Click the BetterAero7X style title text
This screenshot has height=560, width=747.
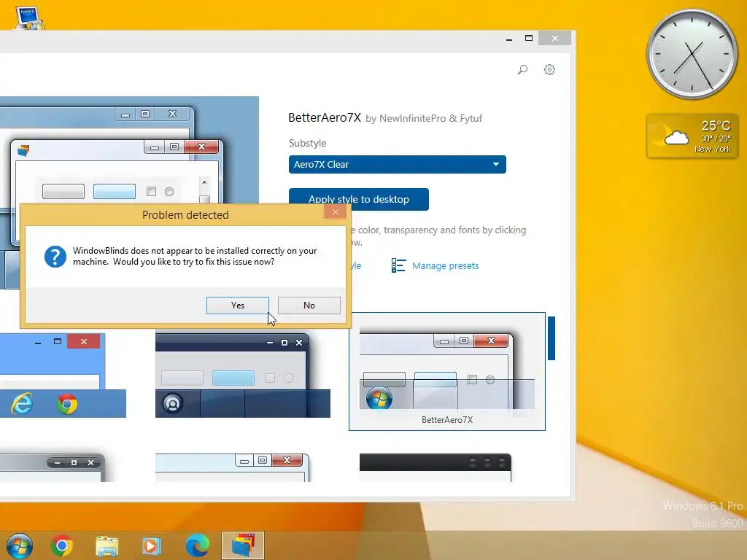click(x=325, y=117)
